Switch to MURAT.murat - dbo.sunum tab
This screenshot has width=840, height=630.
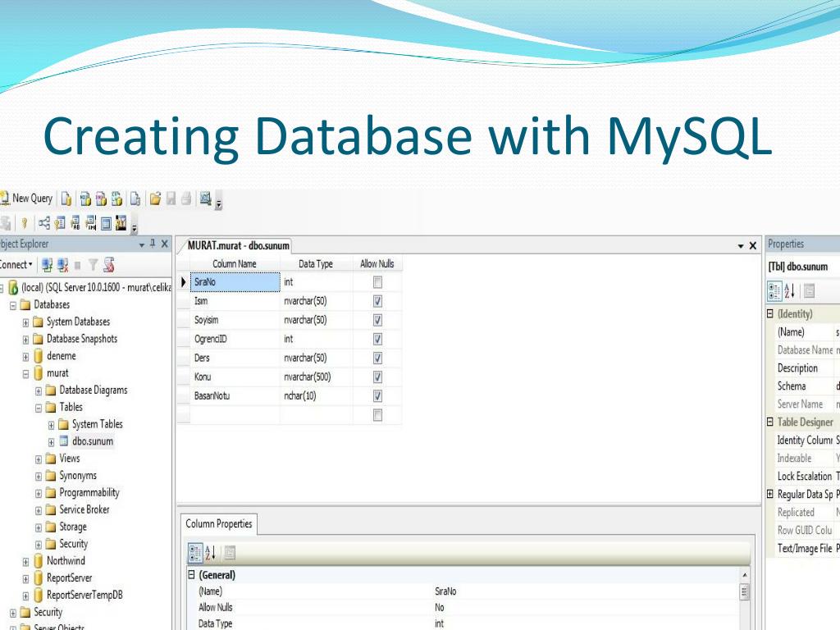238,245
